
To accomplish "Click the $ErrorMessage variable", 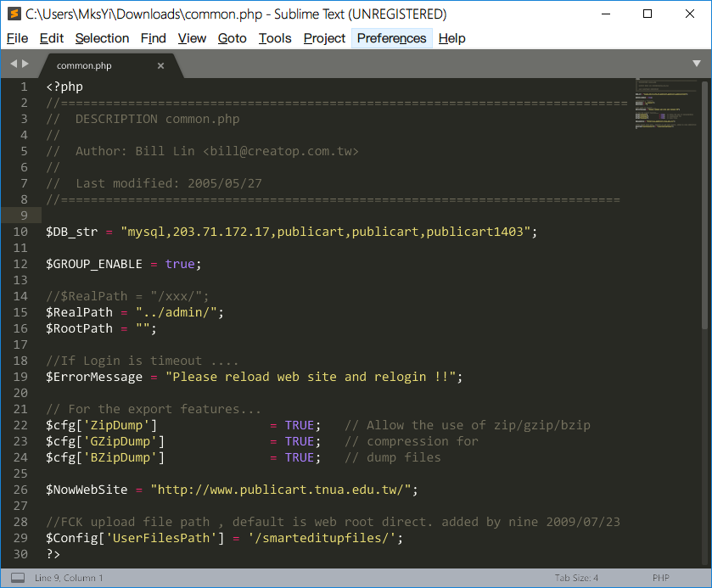I will click(94, 377).
